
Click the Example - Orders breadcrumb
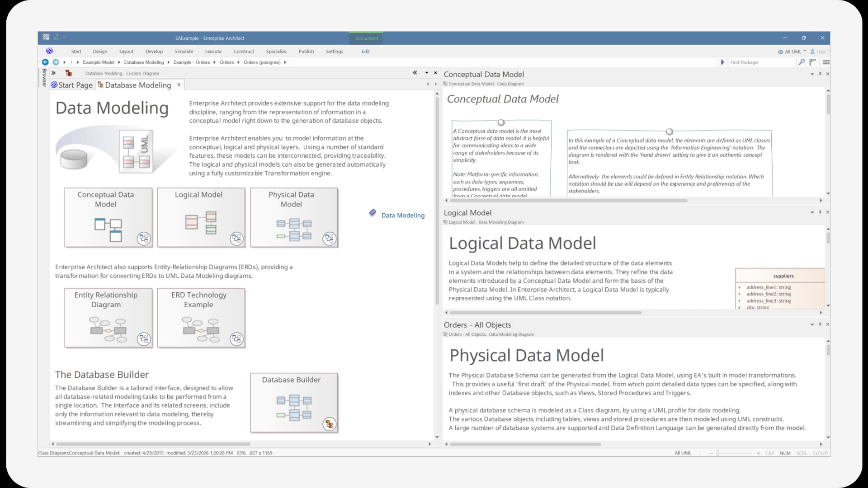192,62
